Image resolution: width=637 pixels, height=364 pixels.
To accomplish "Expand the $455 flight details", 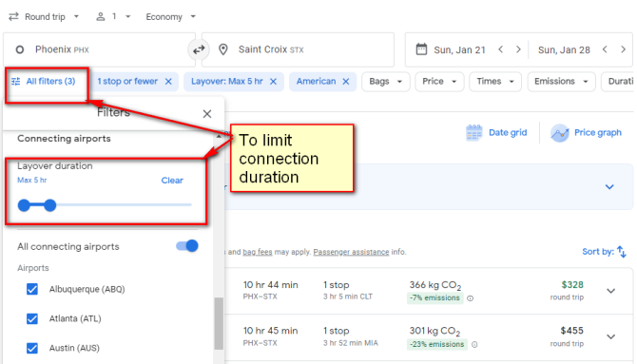I will 611,336.
